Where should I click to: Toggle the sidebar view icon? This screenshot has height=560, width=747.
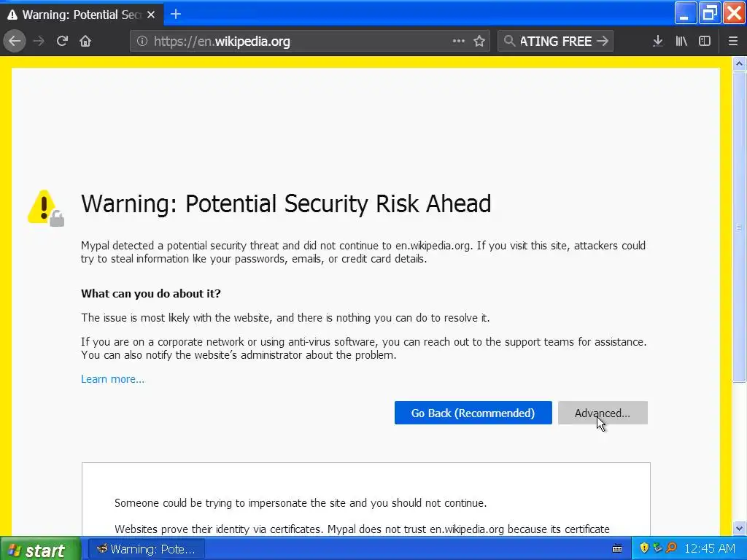(x=705, y=41)
